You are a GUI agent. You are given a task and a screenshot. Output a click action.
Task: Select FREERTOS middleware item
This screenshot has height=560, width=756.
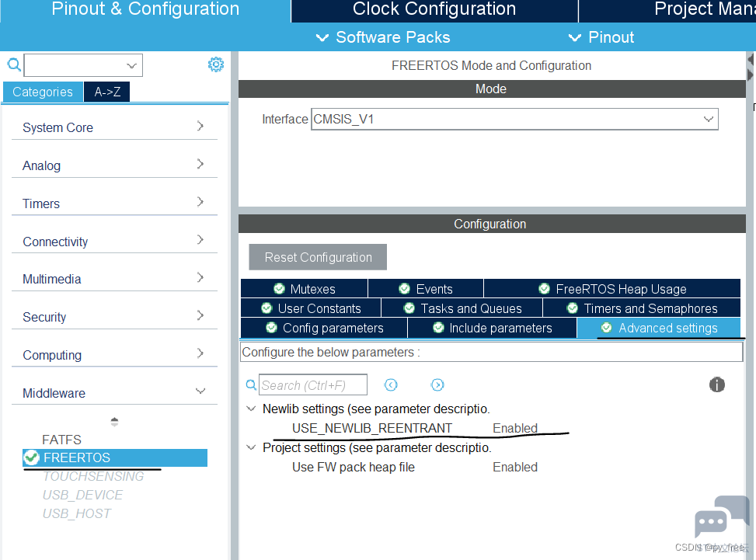115,457
